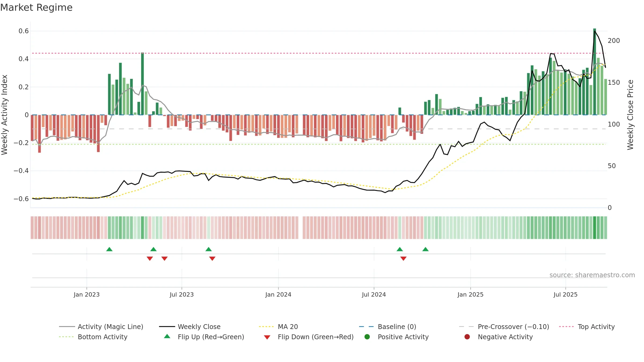This screenshot has width=644, height=362.
Task: Click the tallest green activity bar above 0.6
Action: tap(595, 72)
